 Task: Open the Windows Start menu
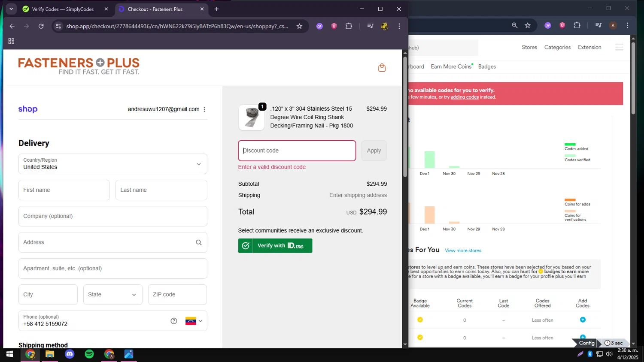pyautogui.click(x=9, y=354)
